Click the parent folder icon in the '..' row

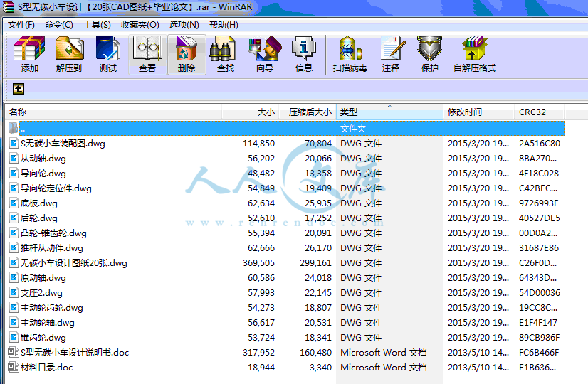point(13,128)
